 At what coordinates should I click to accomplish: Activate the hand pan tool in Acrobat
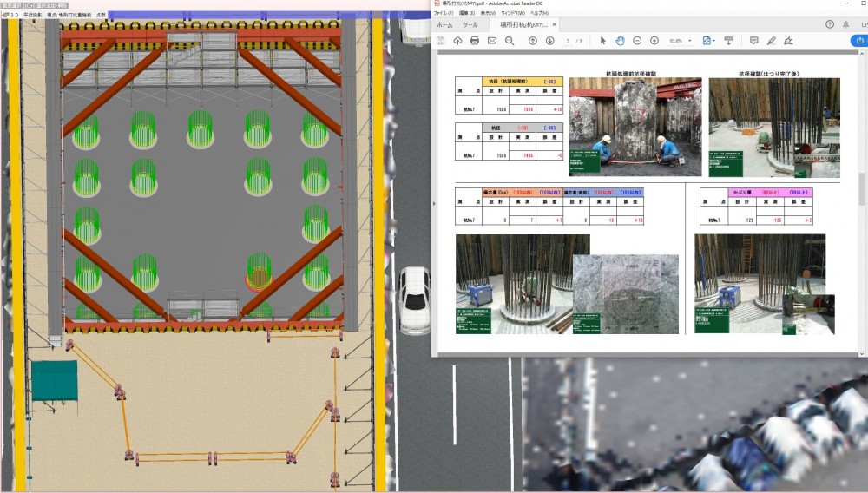(620, 41)
